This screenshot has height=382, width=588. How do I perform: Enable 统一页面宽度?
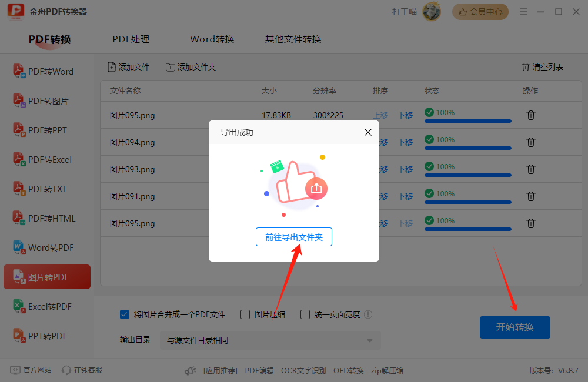[305, 314]
